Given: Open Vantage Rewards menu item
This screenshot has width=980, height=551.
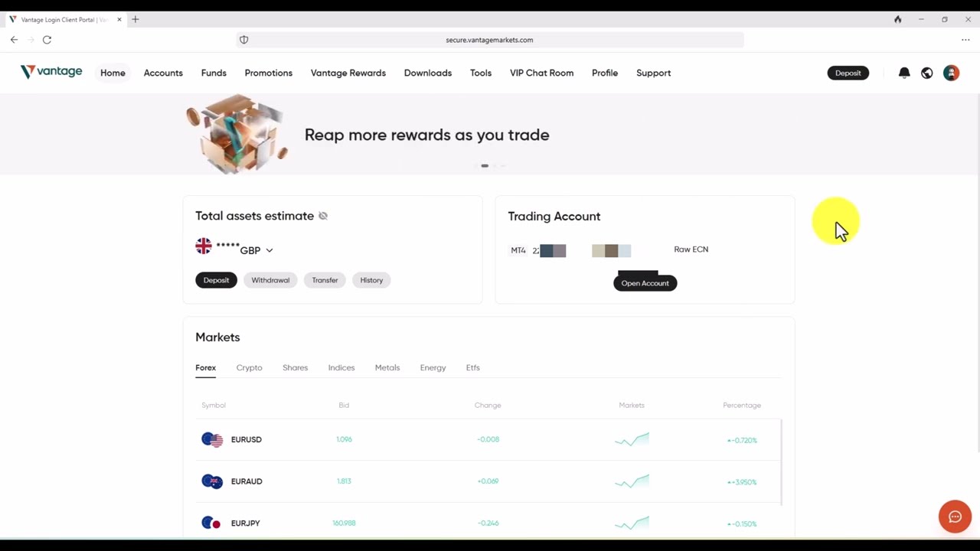Looking at the screenshot, I should tap(348, 73).
